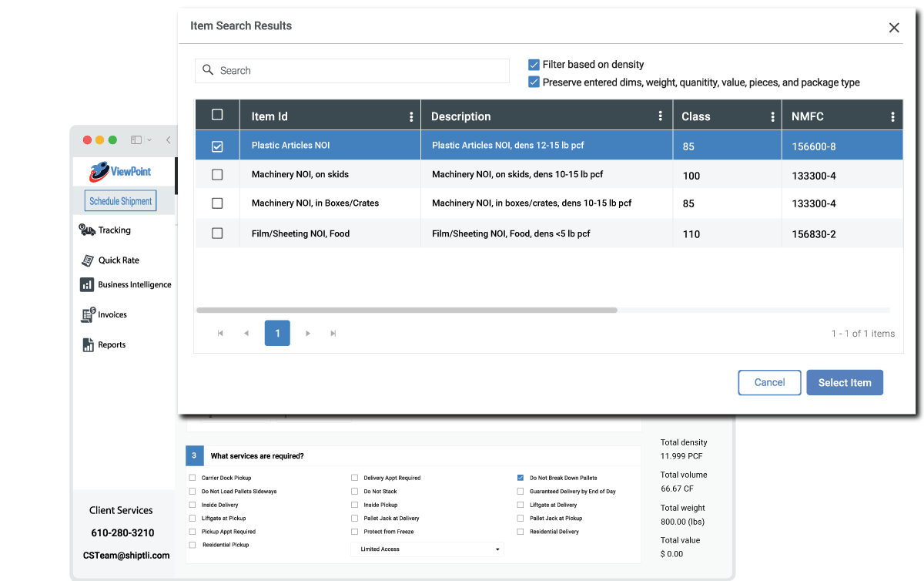924x581 pixels.
Task: Click the Reports document icon
Action: click(87, 345)
